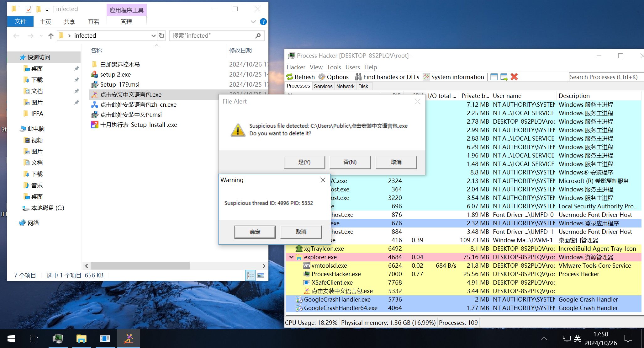Sort by Description column header

pos(599,96)
